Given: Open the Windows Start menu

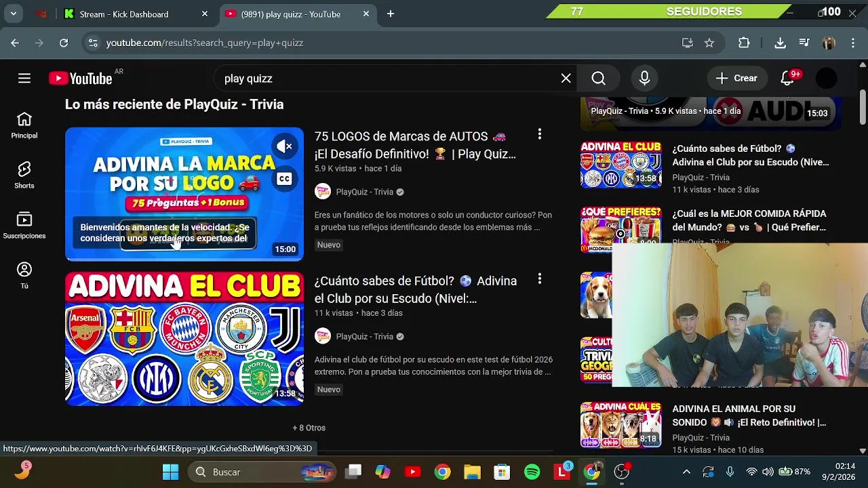Looking at the screenshot, I should pos(170,472).
